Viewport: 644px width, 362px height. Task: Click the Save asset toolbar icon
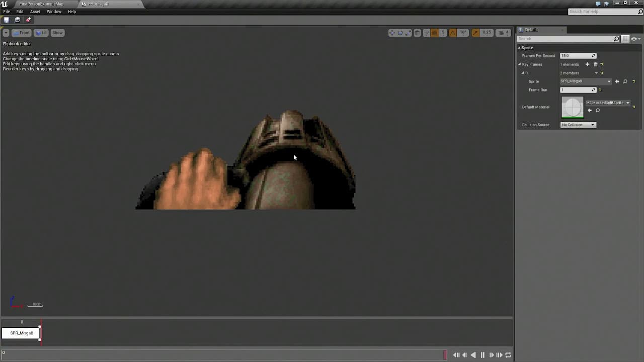(x=7, y=20)
